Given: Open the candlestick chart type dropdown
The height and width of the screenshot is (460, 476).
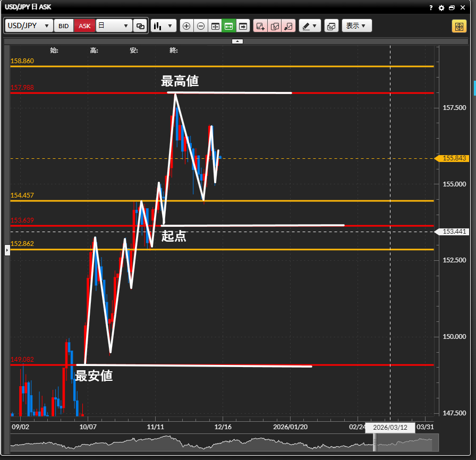Looking at the screenshot, I should click(x=163, y=26).
